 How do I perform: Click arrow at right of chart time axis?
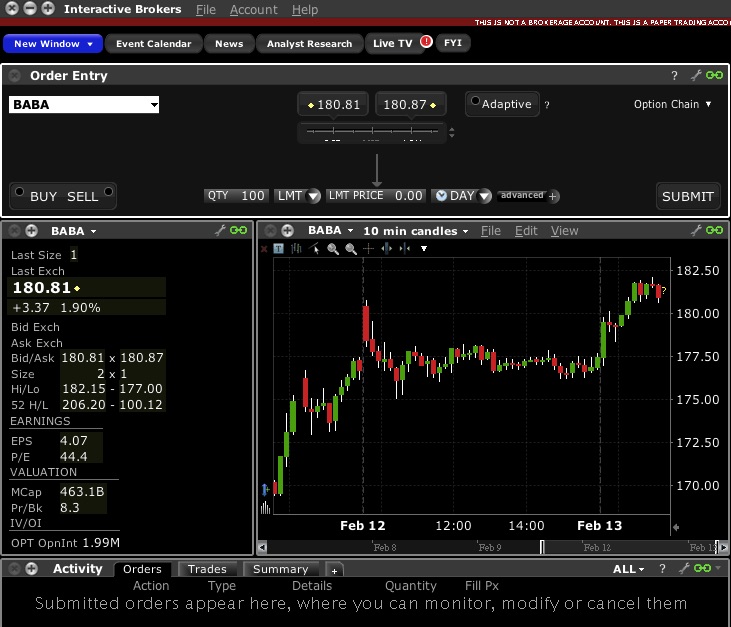(676, 527)
